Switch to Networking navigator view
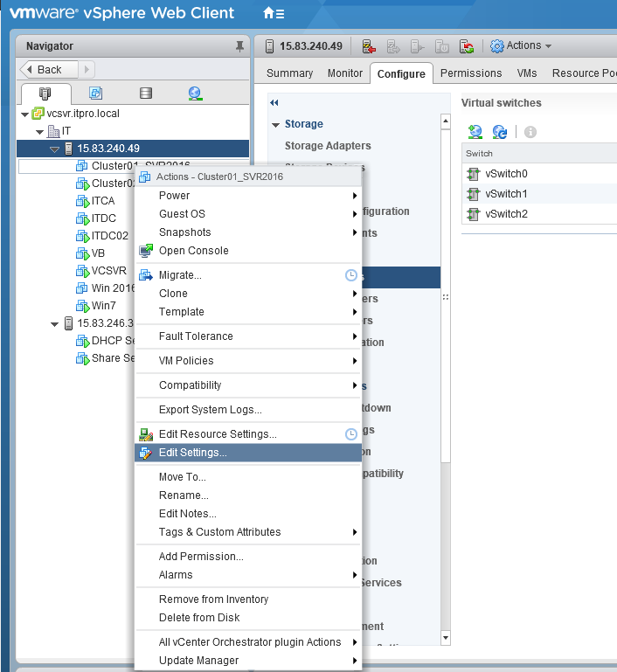 195,93
